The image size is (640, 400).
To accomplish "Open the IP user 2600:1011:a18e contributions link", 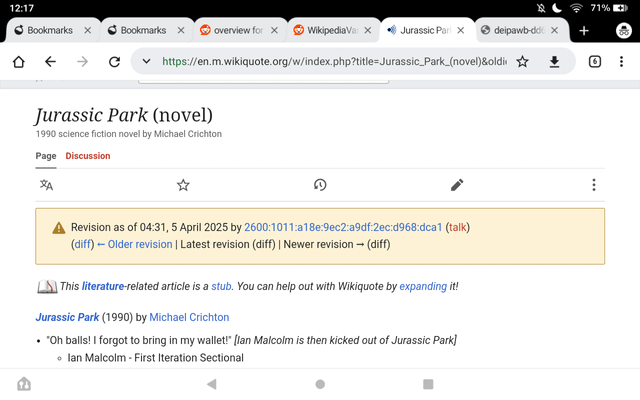I will 343,227.
